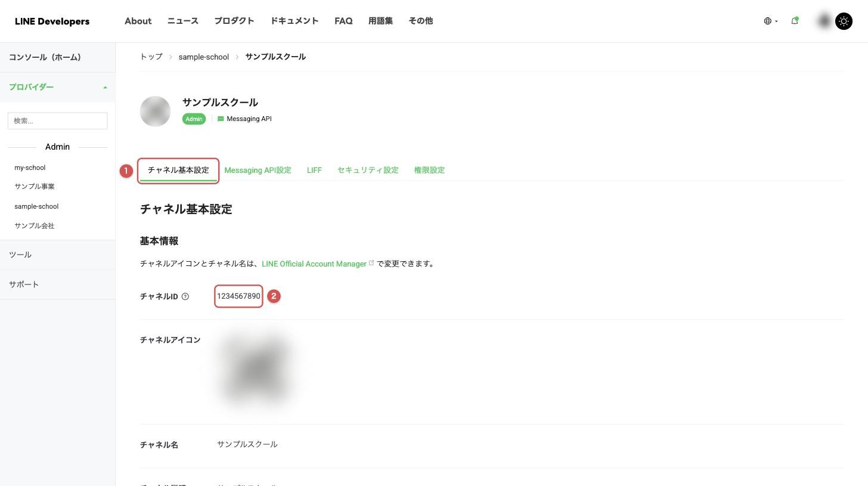Click the チャネルアイコン label

170,340
